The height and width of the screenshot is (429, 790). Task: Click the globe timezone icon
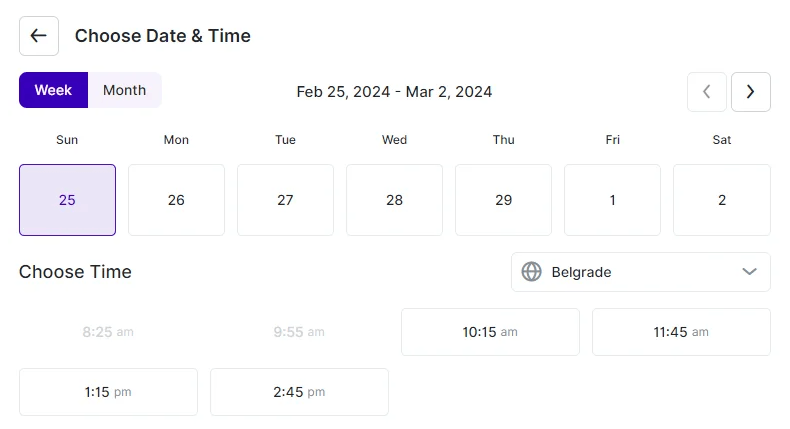click(x=532, y=272)
